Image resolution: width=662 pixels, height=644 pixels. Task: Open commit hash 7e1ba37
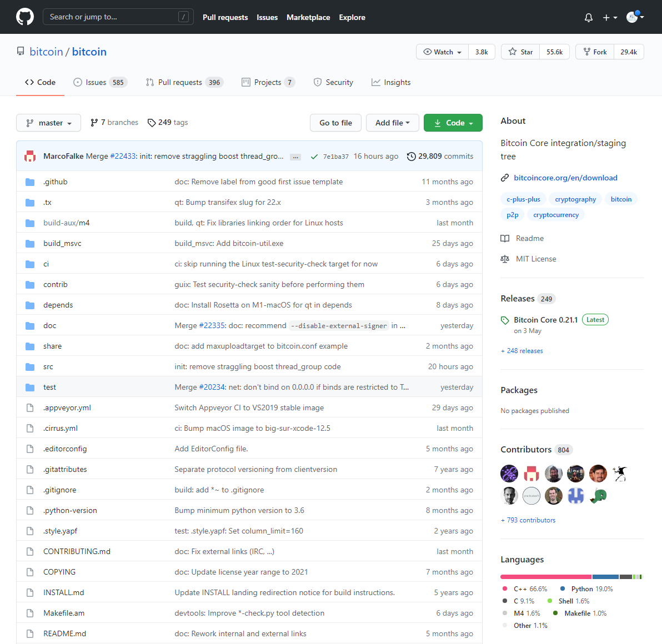[335, 157]
